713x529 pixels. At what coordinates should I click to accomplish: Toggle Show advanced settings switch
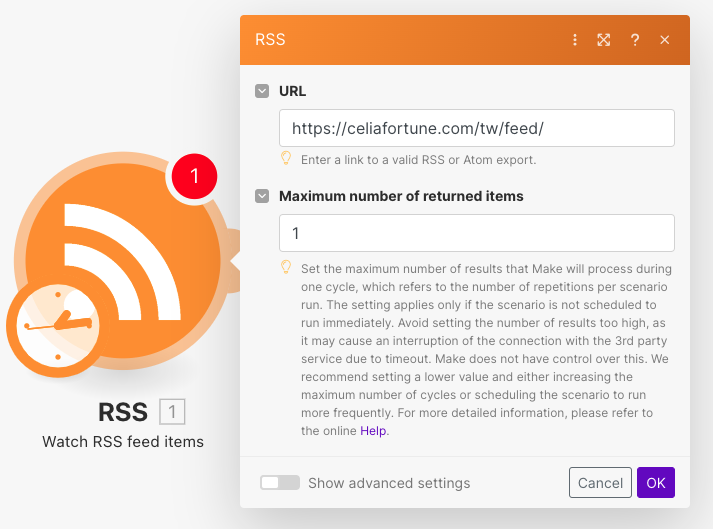[280, 483]
